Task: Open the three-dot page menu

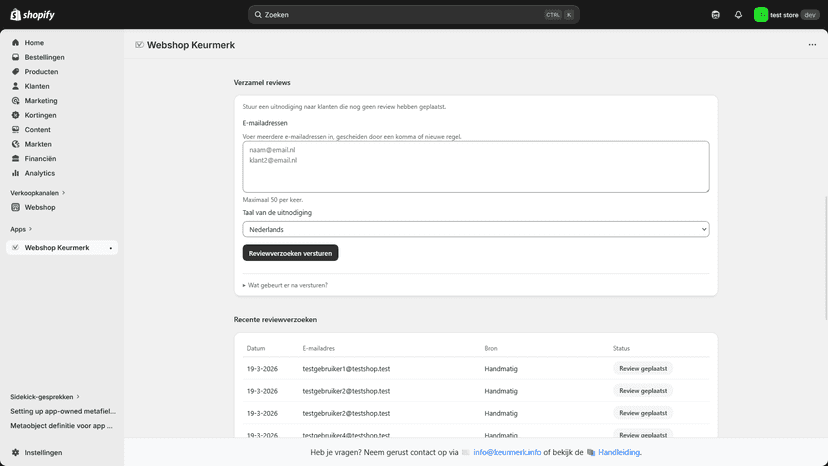Action: pos(812,45)
